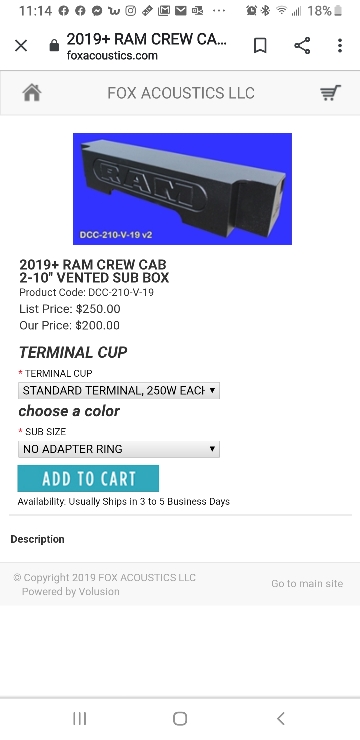Screen dimensions: 360x740
Task: Tap the share icon in browser bar
Action: 302,46
